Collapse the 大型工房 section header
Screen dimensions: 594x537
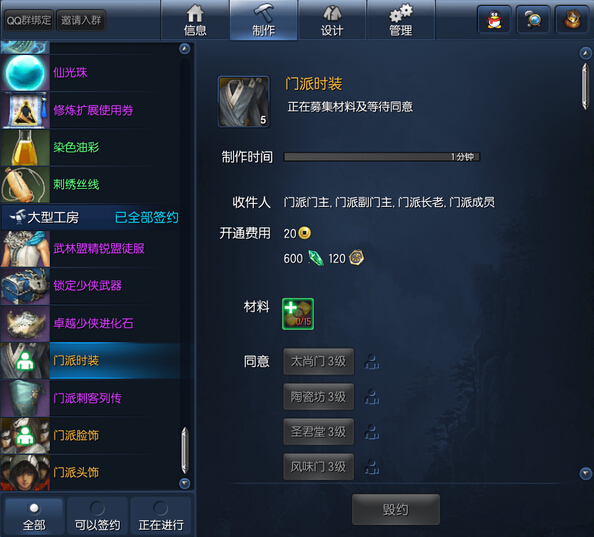coord(91,217)
